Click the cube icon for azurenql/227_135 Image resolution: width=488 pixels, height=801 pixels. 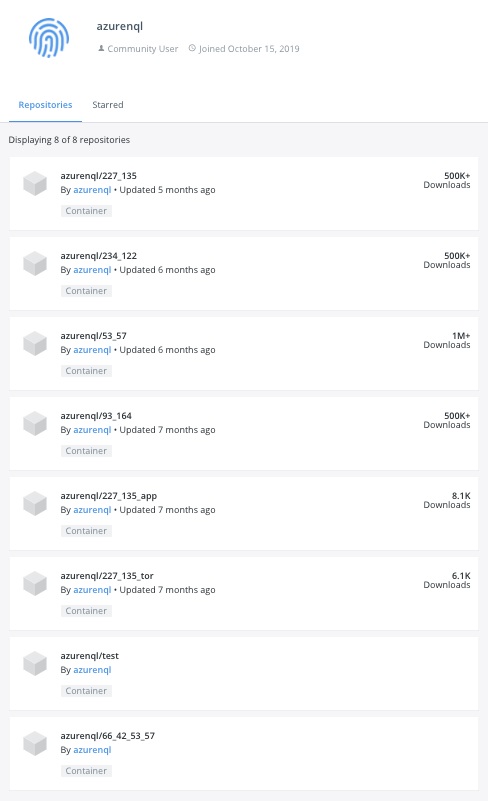coord(35,183)
